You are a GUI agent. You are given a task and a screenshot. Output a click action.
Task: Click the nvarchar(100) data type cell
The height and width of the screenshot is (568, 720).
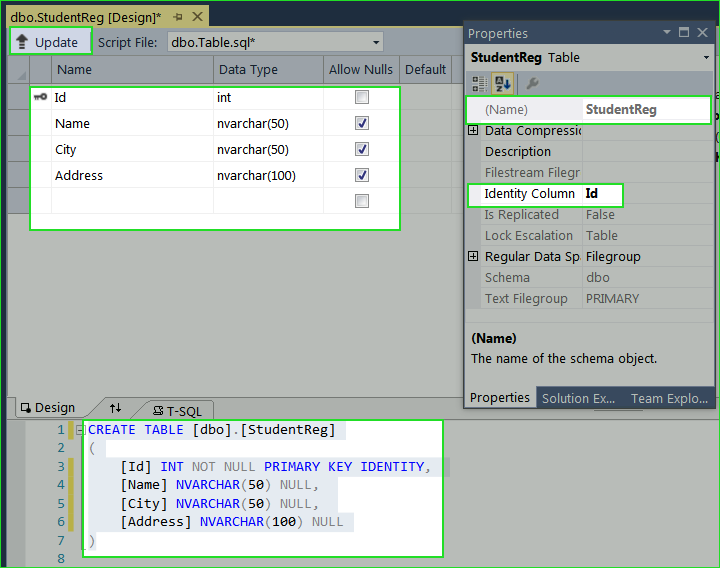point(269,175)
